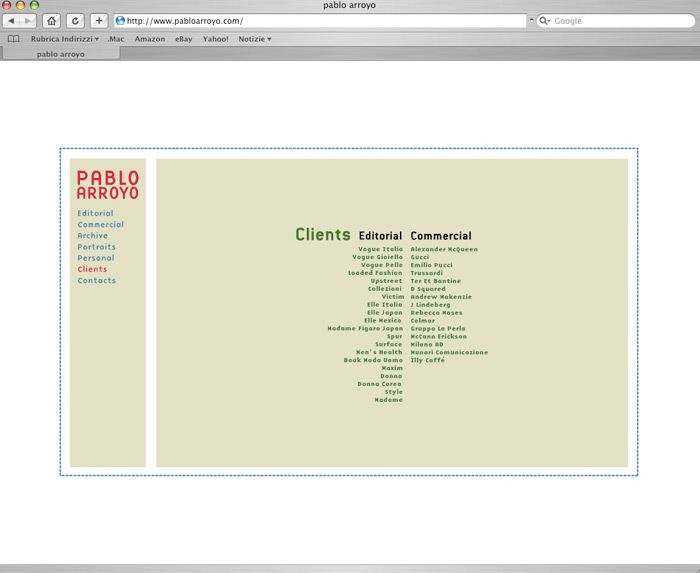Viewport: 700px width, 573px height.
Task: Click Victim entry
Action: pyautogui.click(x=393, y=297)
